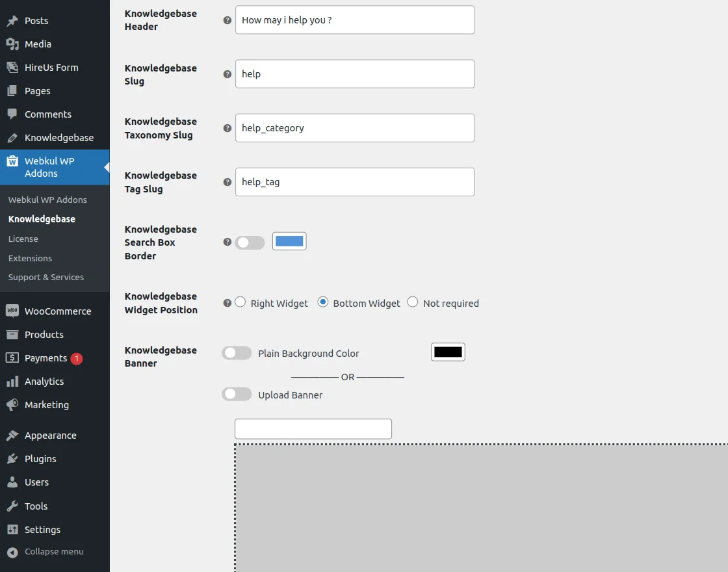This screenshot has height=572, width=728.
Task: Open WooCommerce from the sidebar icon
Action: pyautogui.click(x=13, y=311)
